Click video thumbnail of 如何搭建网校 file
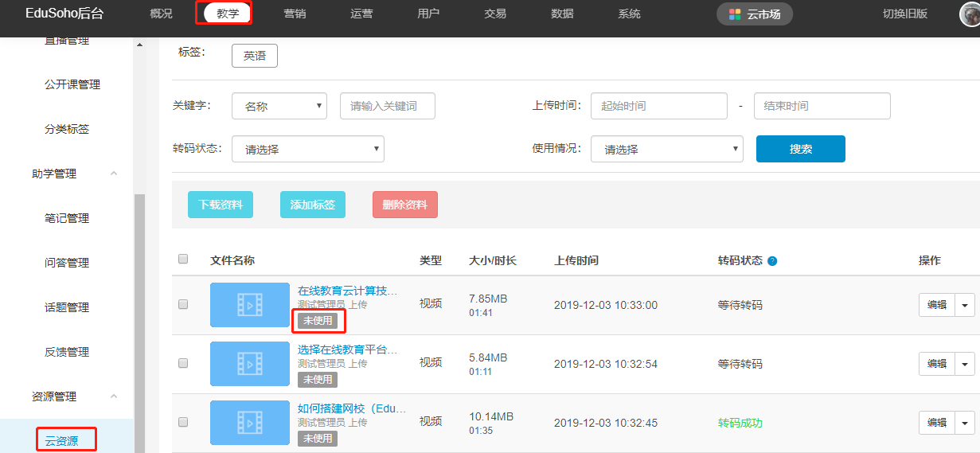Image resolution: width=980 pixels, height=453 pixels. (x=250, y=423)
